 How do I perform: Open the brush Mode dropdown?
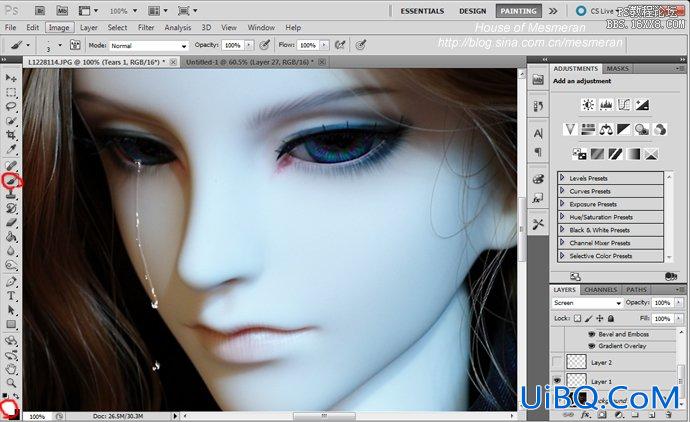pos(149,45)
